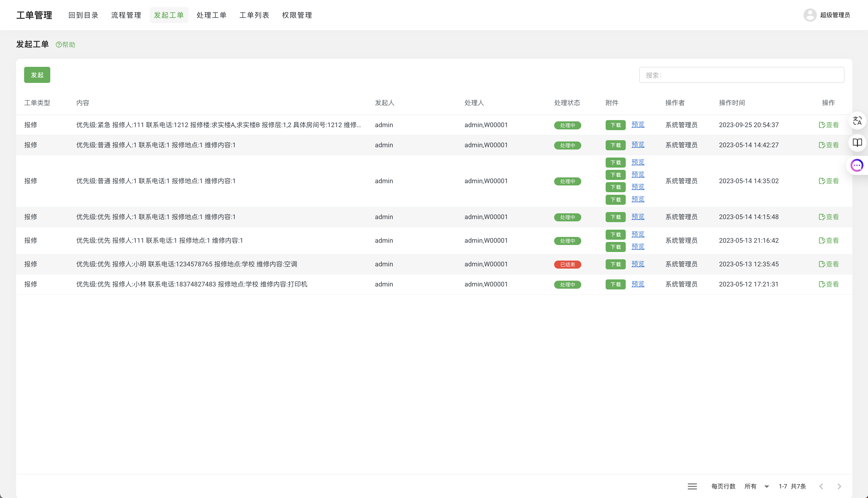
Task: View the 2023-09-25 20:54:37 ticket
Action: (829, 125)
